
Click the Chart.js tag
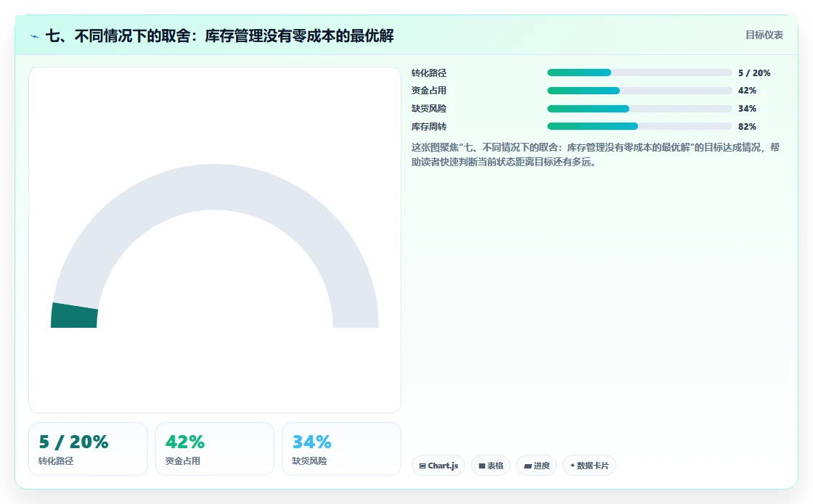438,466
